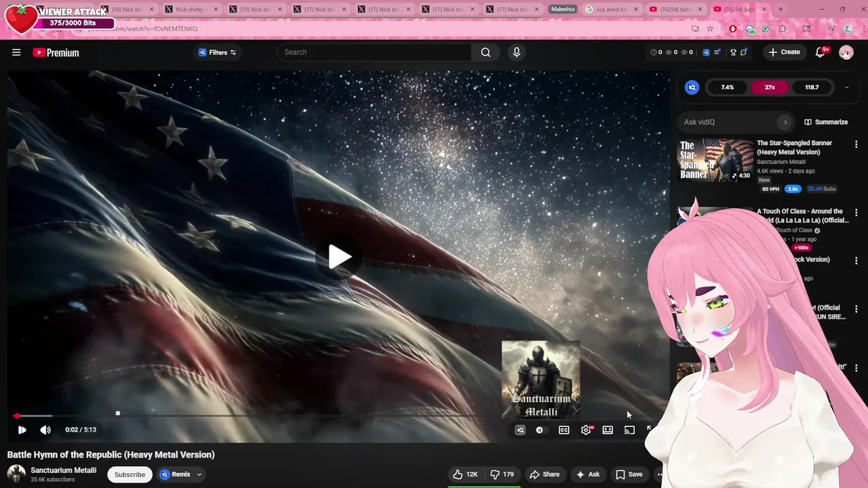Click the 2.8x badge on Star-Spangled Banner
The height and width of the screenshot is (488, 868).
coord(793,189)
